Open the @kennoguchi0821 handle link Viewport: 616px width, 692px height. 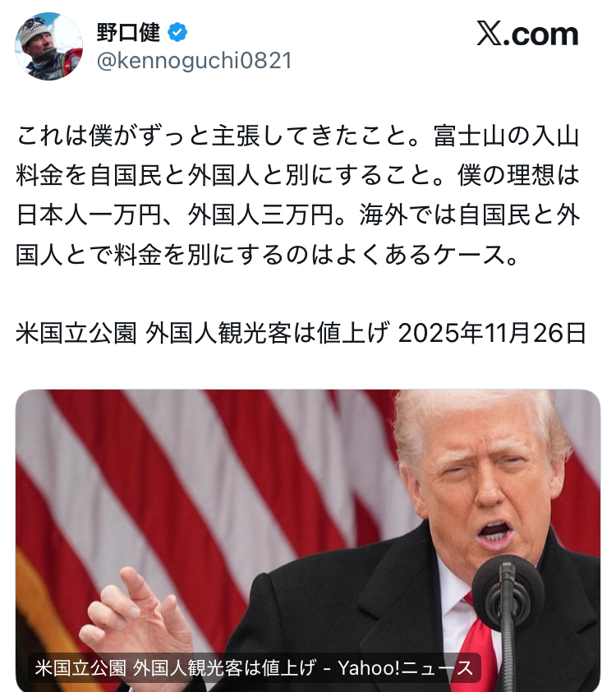pyautogui.click(x=195, y=61)
